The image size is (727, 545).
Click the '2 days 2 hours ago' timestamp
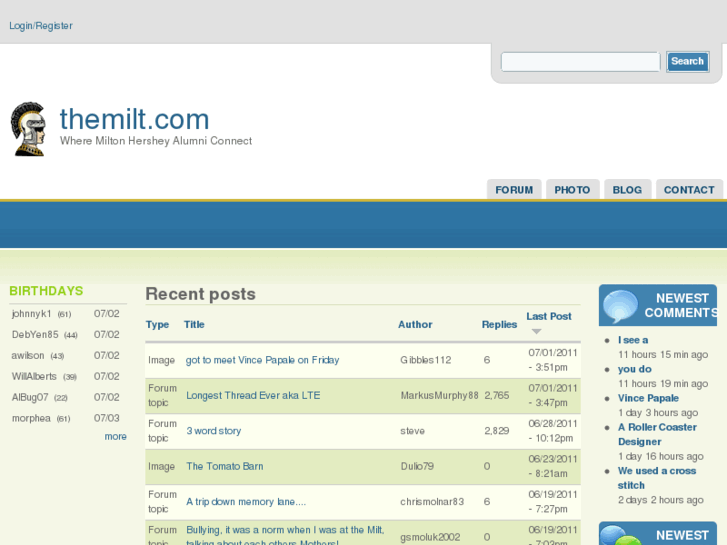tap(661, 500)
